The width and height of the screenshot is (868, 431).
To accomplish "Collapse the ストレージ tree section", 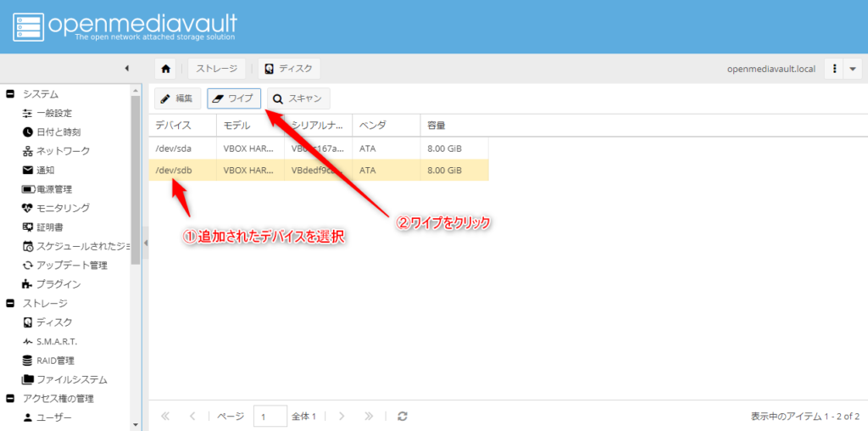I will 10,303.
